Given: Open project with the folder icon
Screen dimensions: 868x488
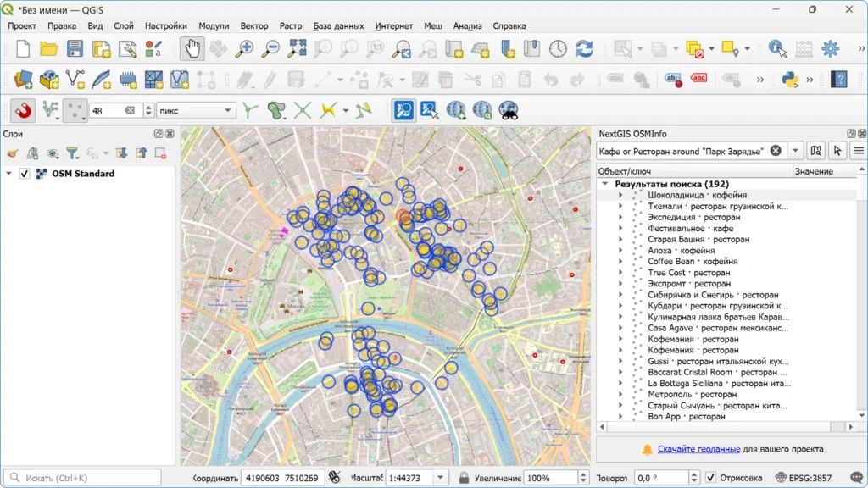Looking at the screenshot, I should click(48, 48).
